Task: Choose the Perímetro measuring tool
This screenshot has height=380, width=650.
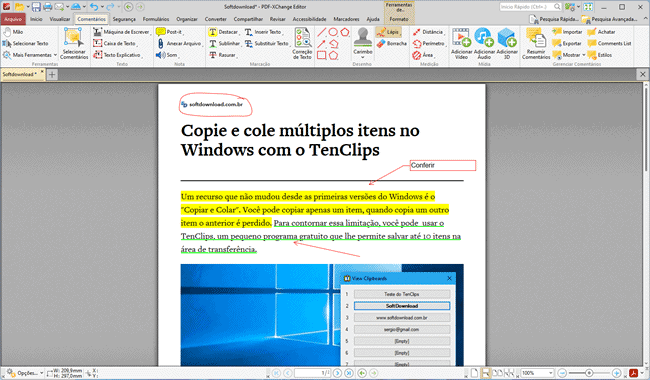Action: pyautogui.click(x=429, y=44)
